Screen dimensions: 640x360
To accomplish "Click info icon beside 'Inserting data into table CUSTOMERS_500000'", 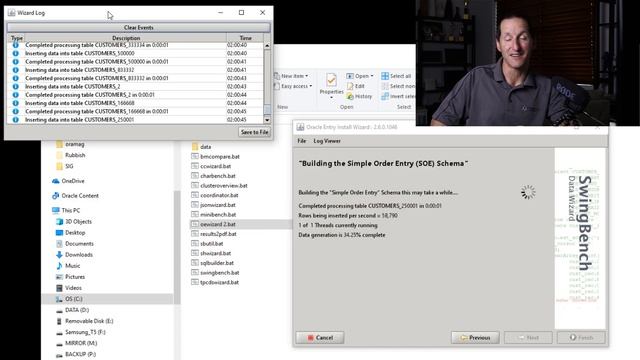I will 16,53.
